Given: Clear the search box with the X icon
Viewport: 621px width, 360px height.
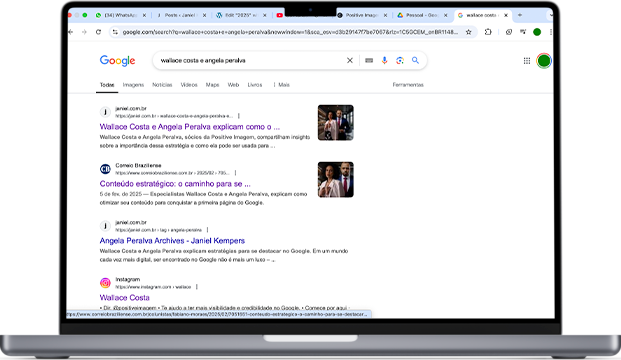Looking at the screenshot, I should coord(350,60).
